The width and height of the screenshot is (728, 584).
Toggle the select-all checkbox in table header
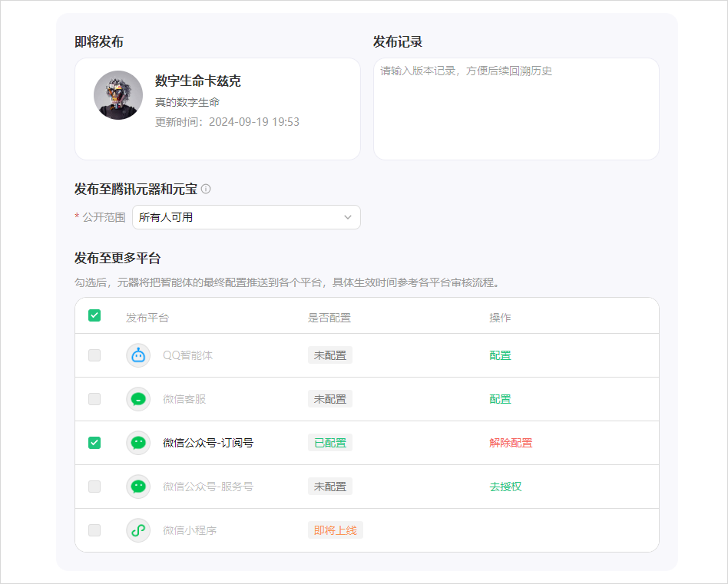pos(94,315)
